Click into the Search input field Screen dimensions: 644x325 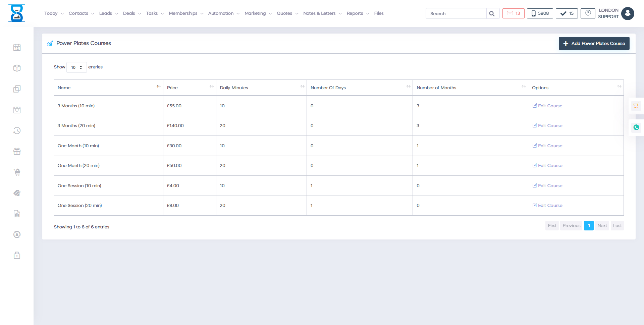pyautogui.click(x=456, y=14)
